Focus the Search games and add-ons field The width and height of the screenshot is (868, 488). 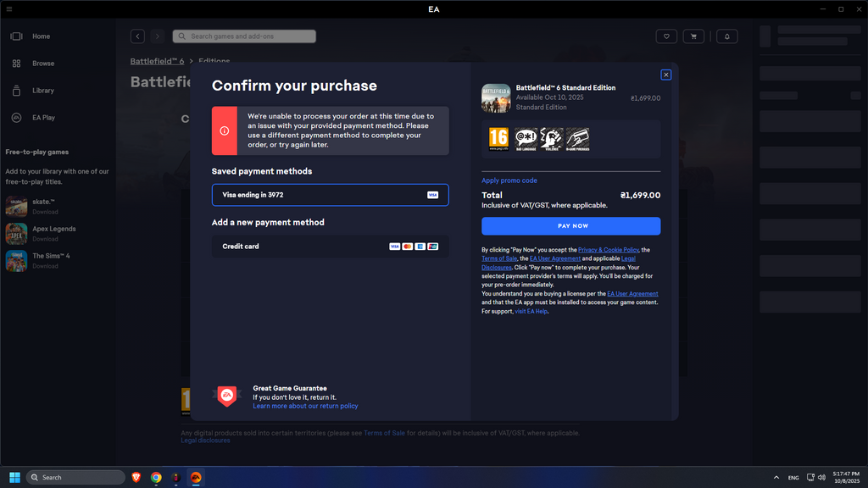point(244,36)
